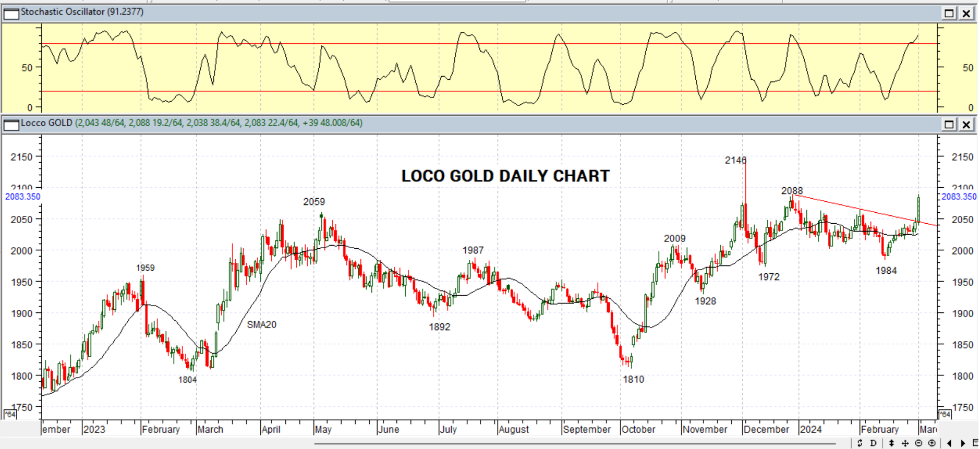Click the Locco GOLD title label
Viewport: 980px width, 449px height.
[x=46, y=123]
